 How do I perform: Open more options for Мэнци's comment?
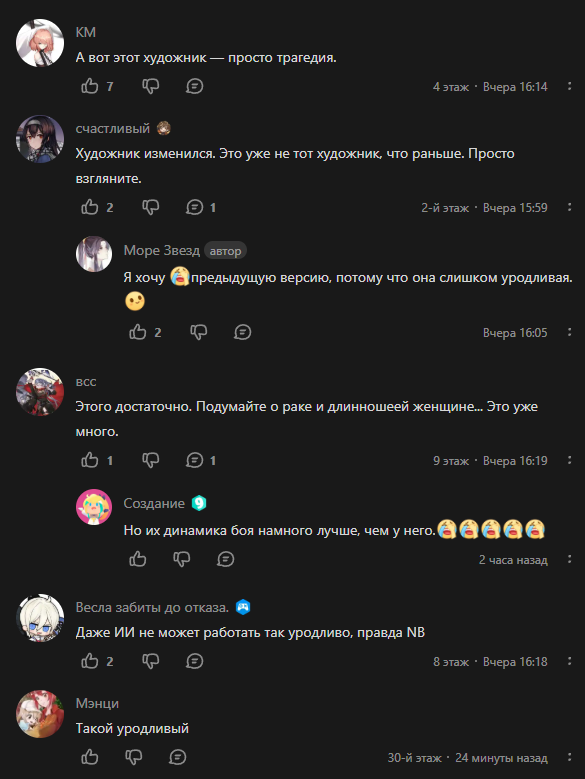point(569,757)
